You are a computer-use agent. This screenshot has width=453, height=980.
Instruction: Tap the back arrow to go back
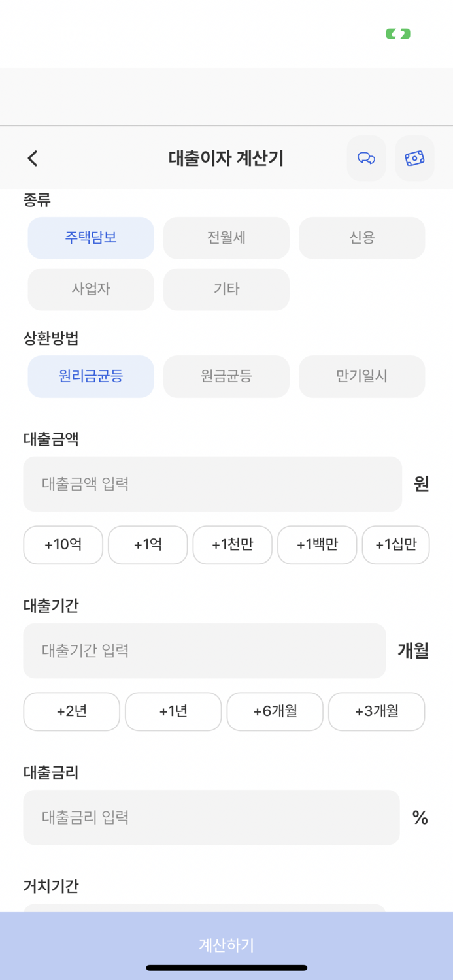(32, 158)
